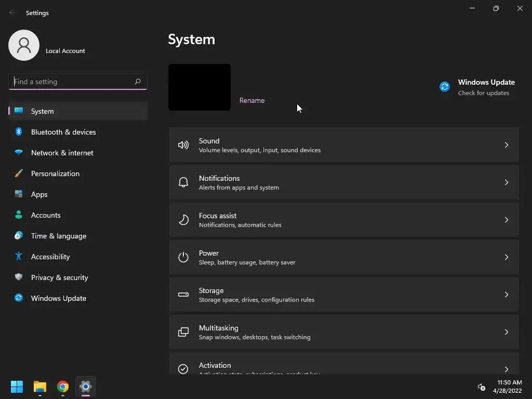Click the Privacy & security shield icon
Viewport: 532px width, 399px height.
coord(19,277)
